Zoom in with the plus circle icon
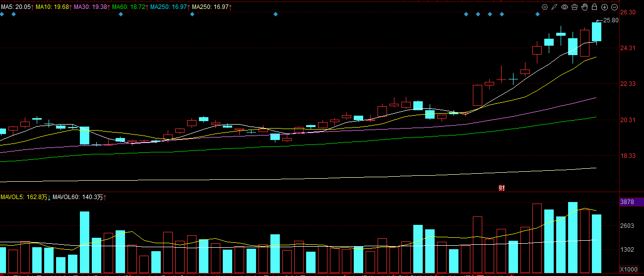Image resolution: width=644 pixels, height=276 pixels. click(x=604, y=7)
